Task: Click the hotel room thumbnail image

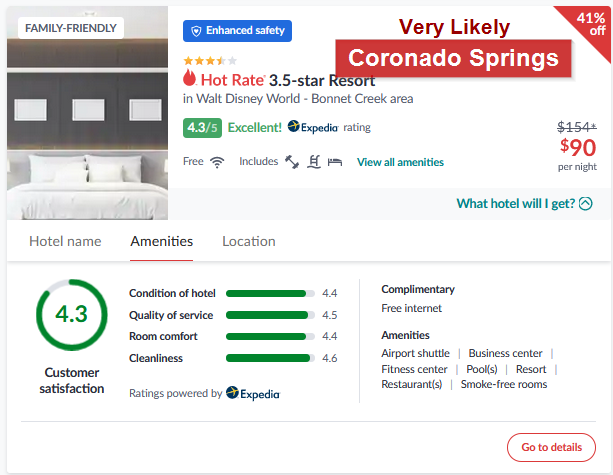Action: [87, 113]
